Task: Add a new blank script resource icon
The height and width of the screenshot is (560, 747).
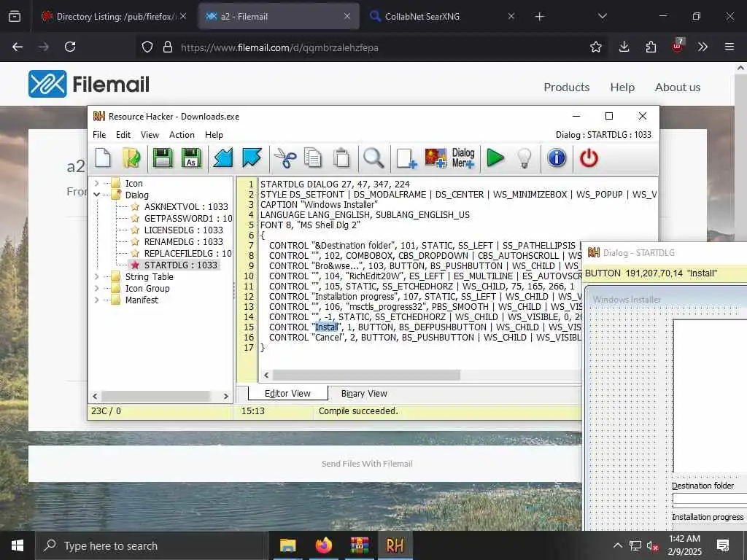Action: pyautogui.click(x=406, y=158)
